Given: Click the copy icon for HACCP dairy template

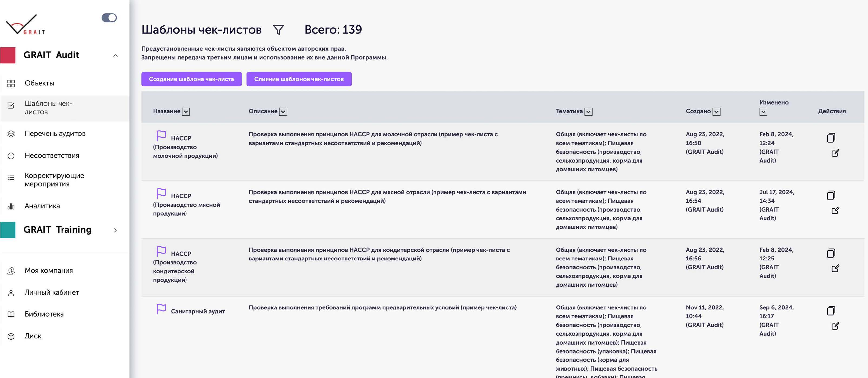Looking at the screenshot, I should tap(831, 137).
